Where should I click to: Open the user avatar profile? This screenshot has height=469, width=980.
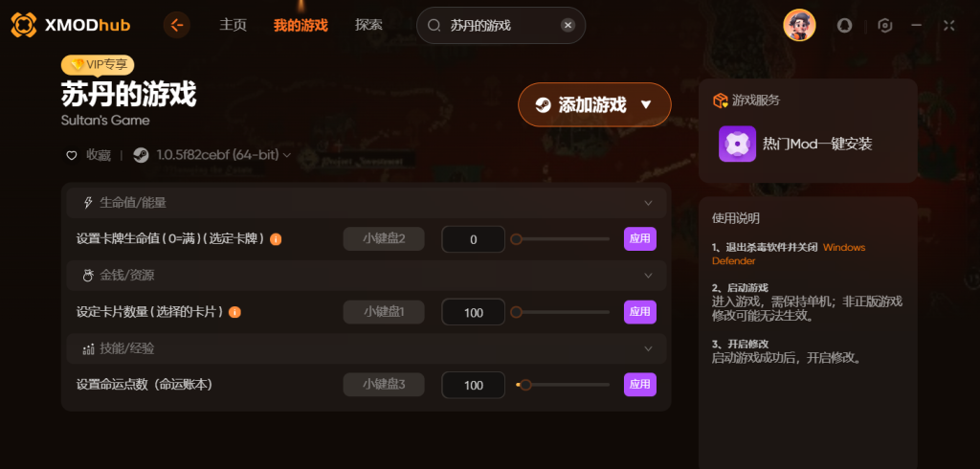click(x=799, y=25)
